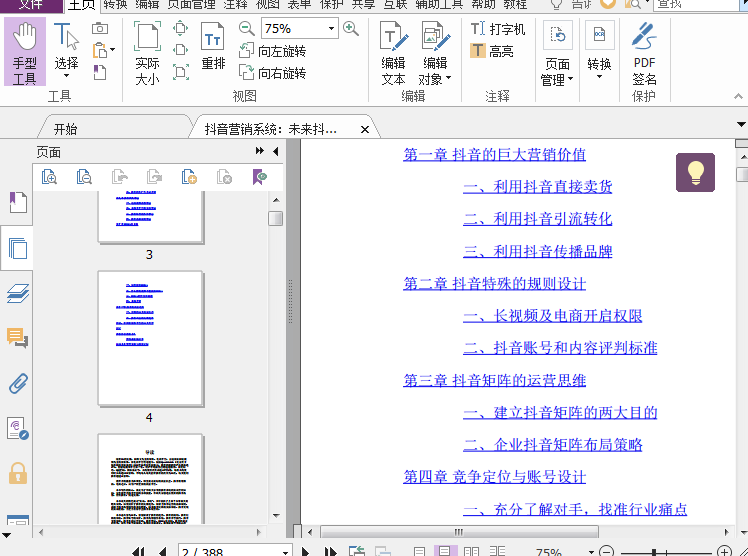Viewport: 748px width, 556px height.
Task: Select the Hand tool (手型工具)
Action: click(x=25, y=51)
